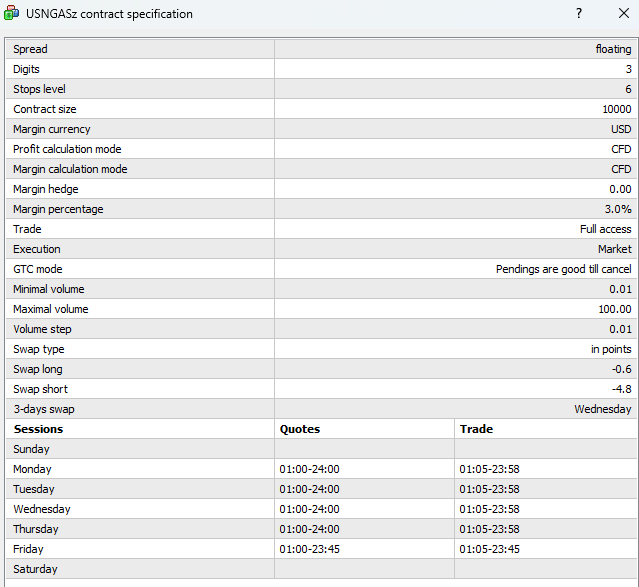Click Monday quotes time 01:00-24:00
The height and width of the screenshot is (587, 639).
pyautogui.click(x=309, y=469)
